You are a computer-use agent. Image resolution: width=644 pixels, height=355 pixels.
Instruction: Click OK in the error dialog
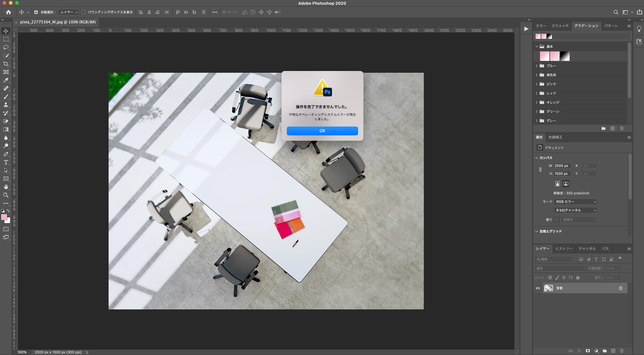[322, 131]
